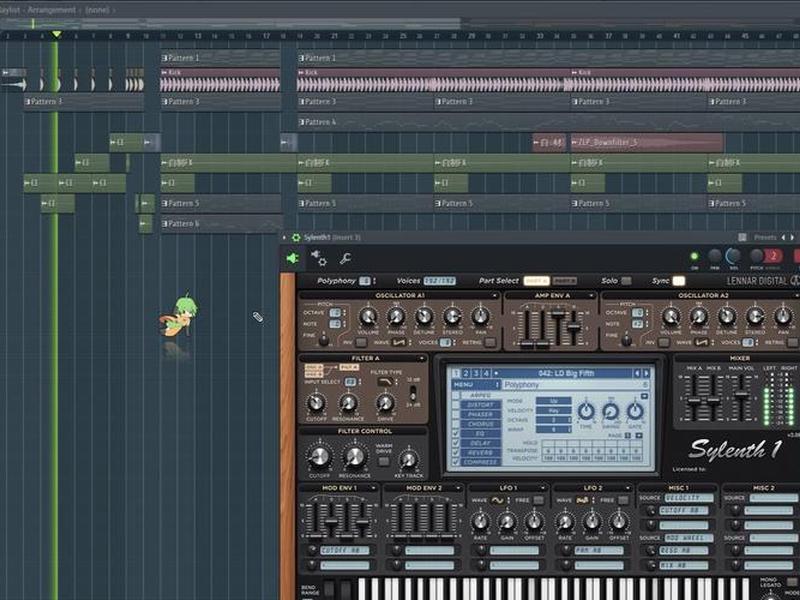Open Oscillator A1 dropdown arrow
800x600 pixels.
coord(494,295)
